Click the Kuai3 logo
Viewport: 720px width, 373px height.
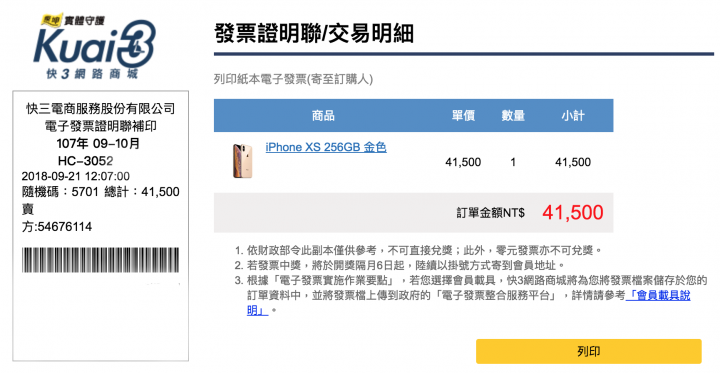(x=95, y=45)
